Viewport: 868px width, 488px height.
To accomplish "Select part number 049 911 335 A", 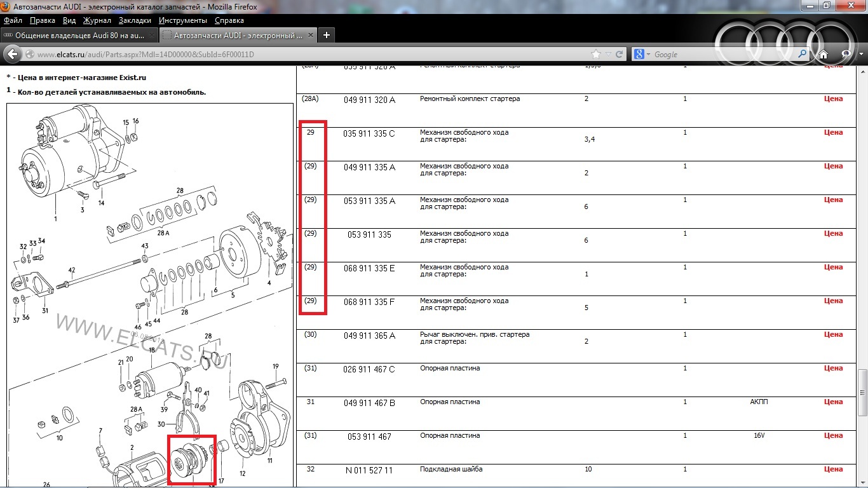I will [x=369, y=168].
